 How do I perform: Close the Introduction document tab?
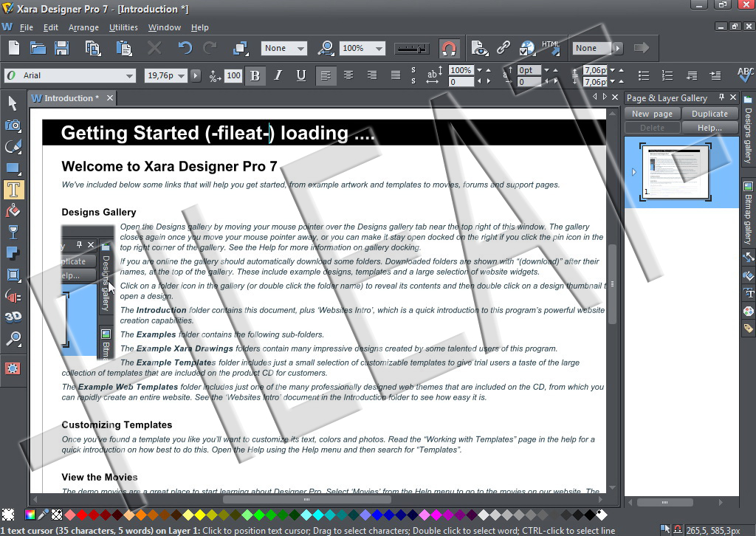pyautogui.click(x=110, y=98)
